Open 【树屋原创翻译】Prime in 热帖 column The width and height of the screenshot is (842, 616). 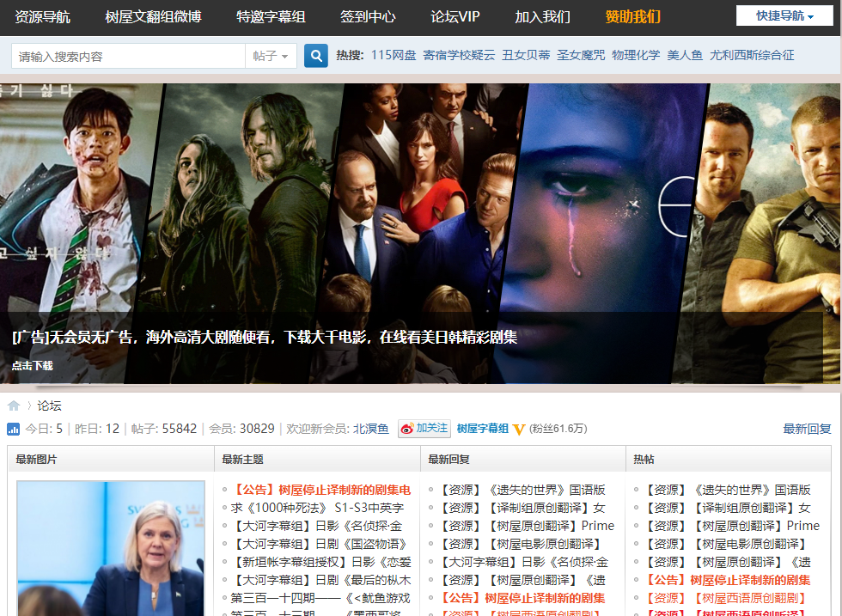731,526
